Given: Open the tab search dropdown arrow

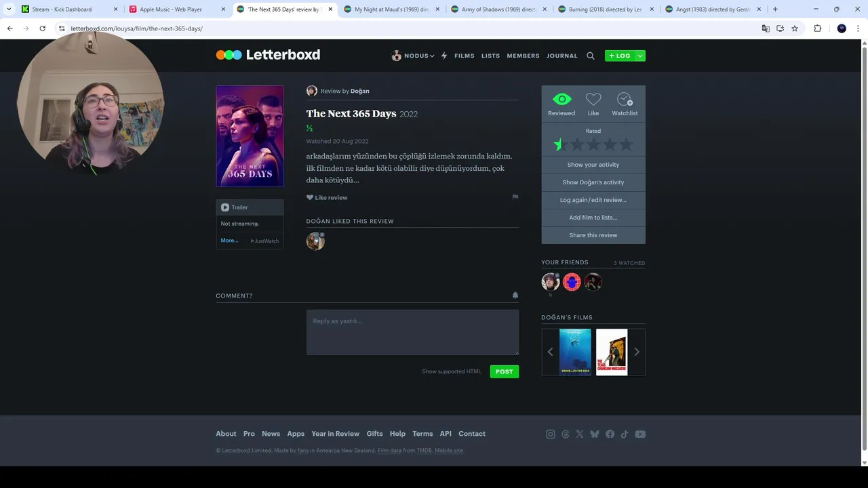Looking at the screenshot, I should 9,9.
